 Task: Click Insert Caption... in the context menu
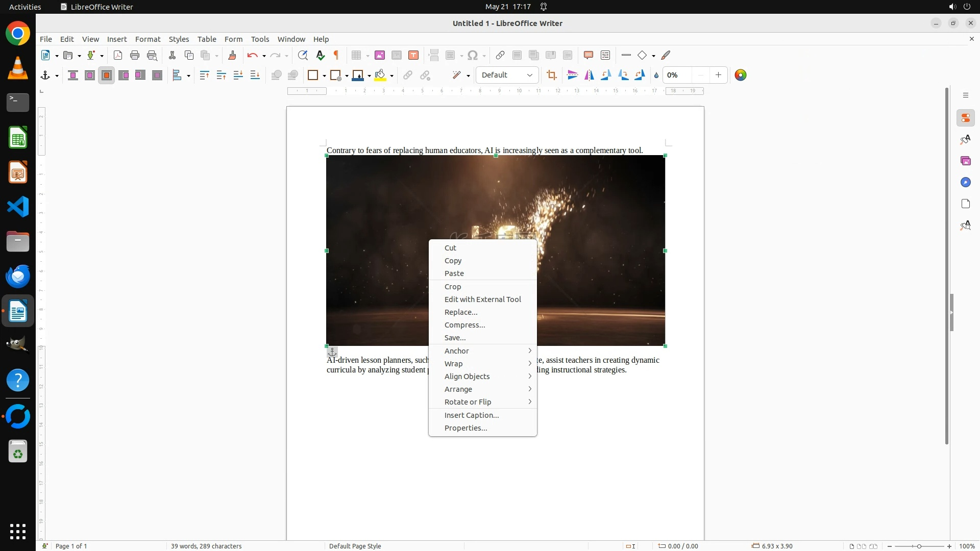[472, 415]
